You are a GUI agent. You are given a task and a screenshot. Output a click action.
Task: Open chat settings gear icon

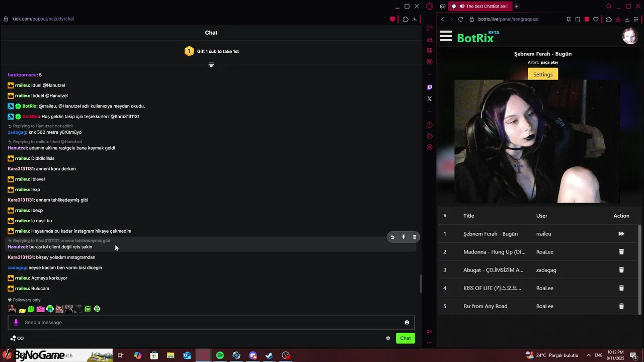coord(388,338)
